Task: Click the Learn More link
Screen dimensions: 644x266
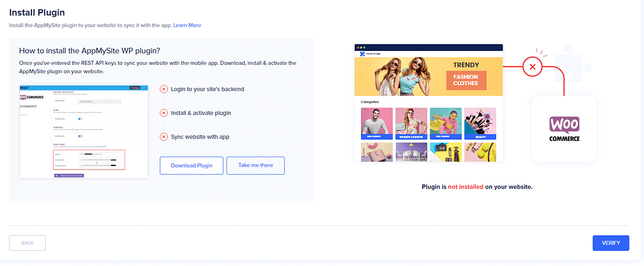Action: pos(187,25)
